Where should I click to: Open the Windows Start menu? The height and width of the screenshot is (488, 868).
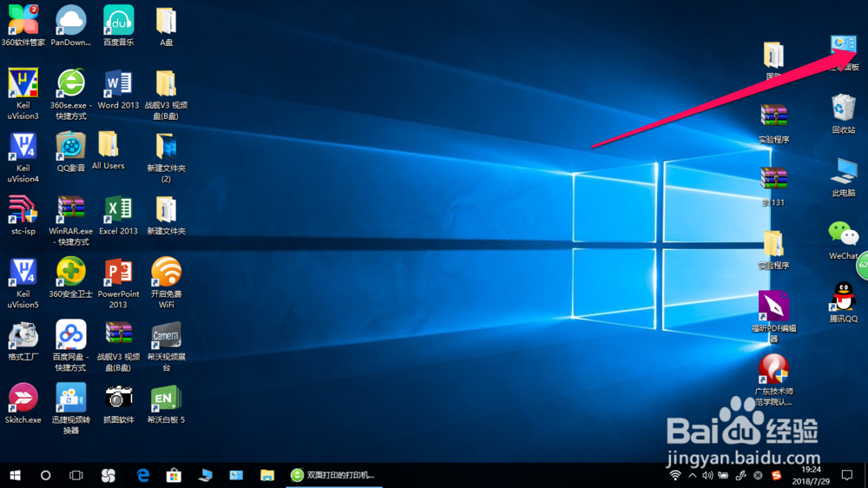pos(15,475)
